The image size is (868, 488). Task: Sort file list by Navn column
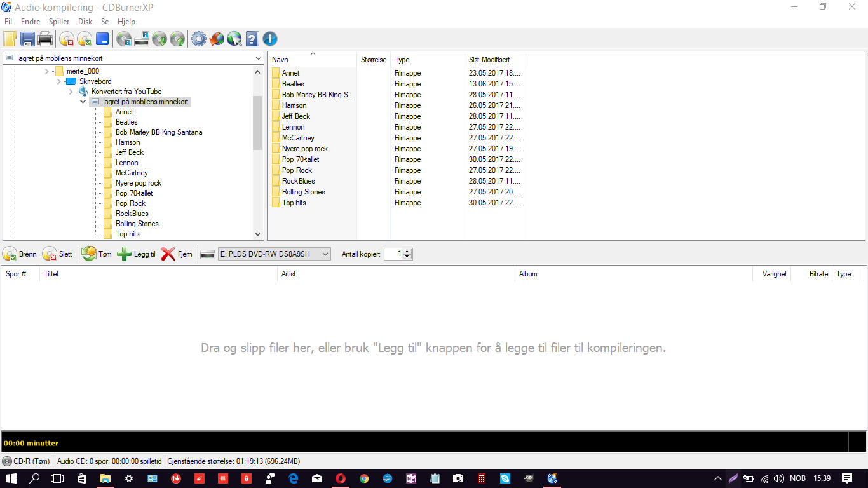click(x=312, y=60)
